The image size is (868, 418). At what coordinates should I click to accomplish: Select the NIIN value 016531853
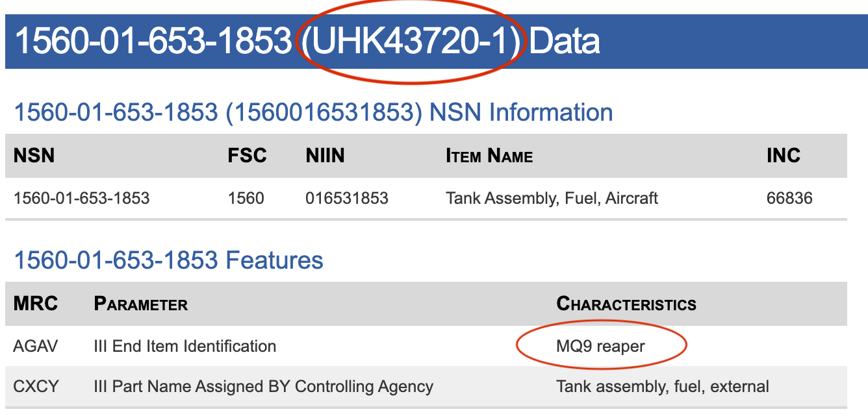pos(347,198)
